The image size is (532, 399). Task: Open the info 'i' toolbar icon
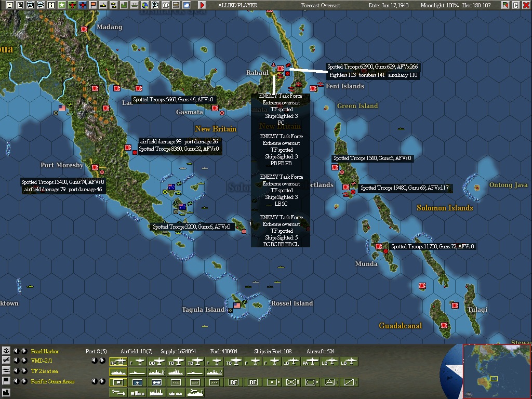tap(51, 5)
